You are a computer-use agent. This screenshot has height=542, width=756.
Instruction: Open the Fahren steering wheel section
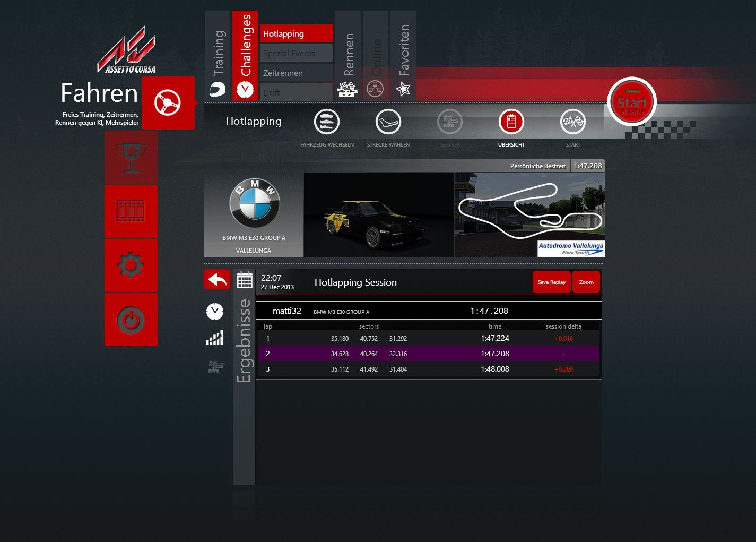pos(168,103)
